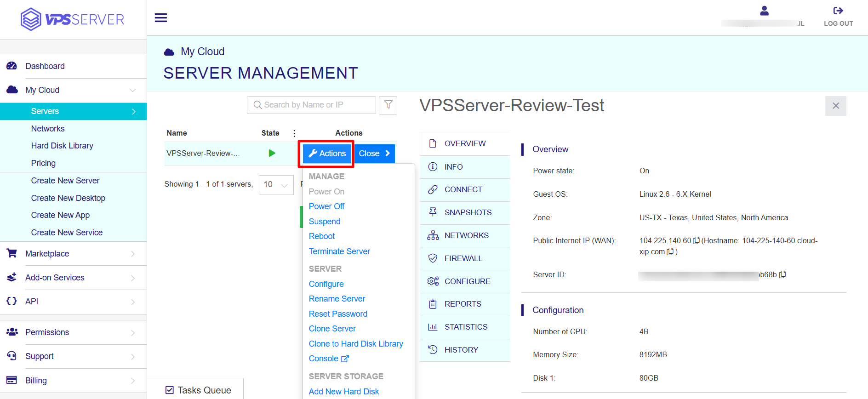Image resolution: width=868 pixels, height=399 pixels.
Task: Click the Snapshots pin icon
Action: pos(433,212)
